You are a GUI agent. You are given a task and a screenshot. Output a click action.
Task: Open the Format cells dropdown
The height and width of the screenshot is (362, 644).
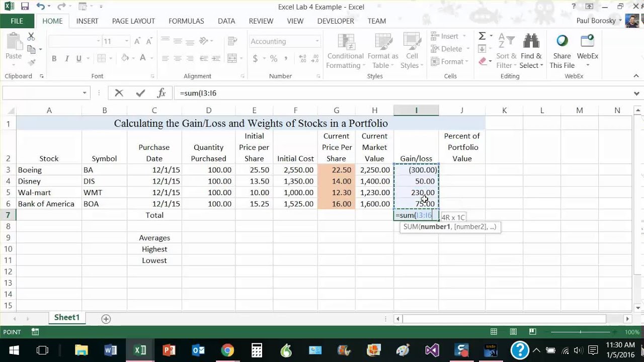pyautogui.click(x=450, y=61)
